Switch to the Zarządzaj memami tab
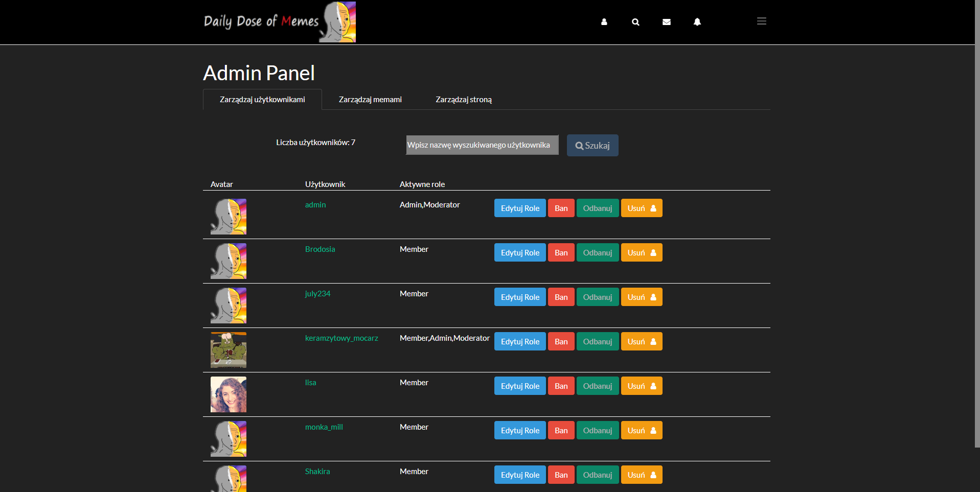Image resolution: width=980 pixels, height=492 pixels. click(370, 99)
